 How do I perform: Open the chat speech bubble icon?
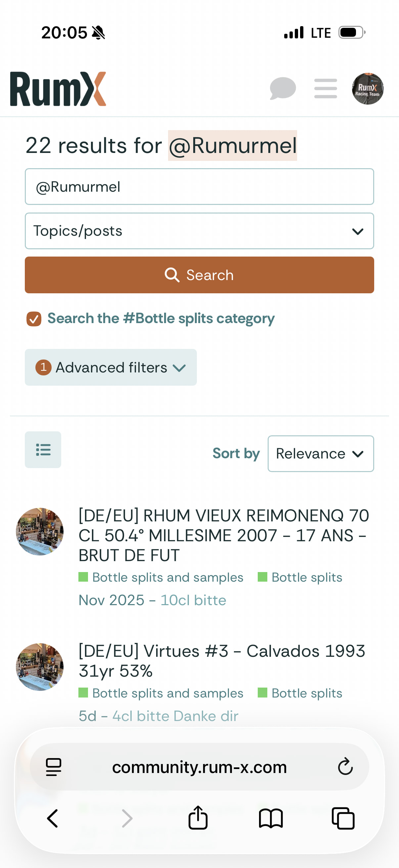click(x=283, y=88)
